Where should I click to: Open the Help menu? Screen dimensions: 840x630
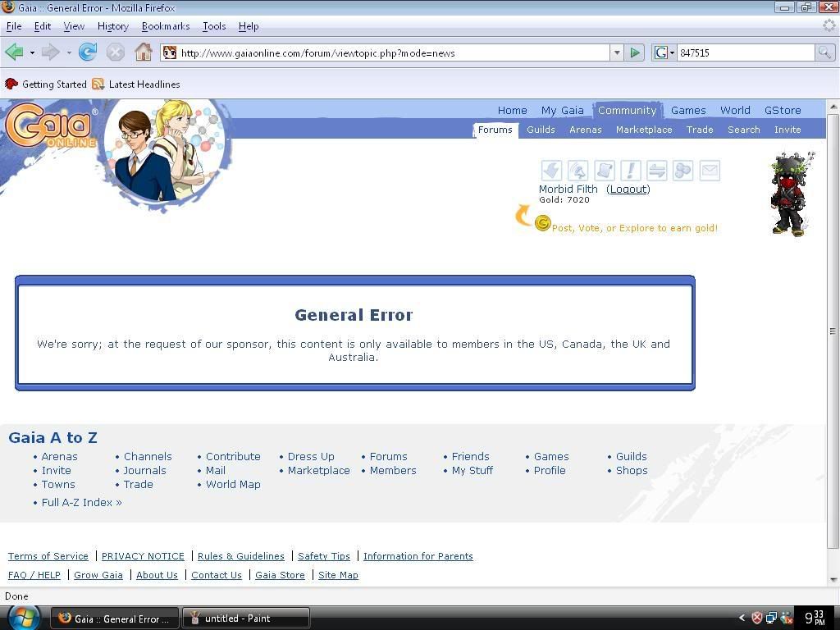[249, 26]
